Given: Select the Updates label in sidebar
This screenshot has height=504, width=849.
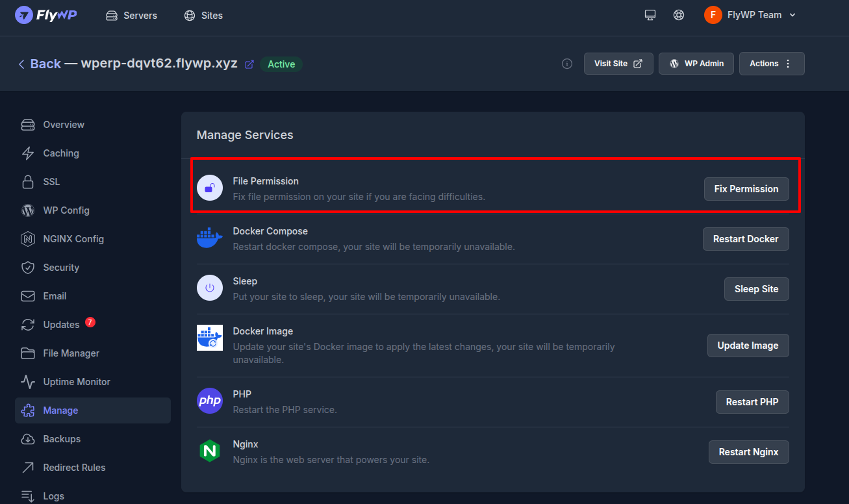Looking at the screenshot, I should (61, 325).
